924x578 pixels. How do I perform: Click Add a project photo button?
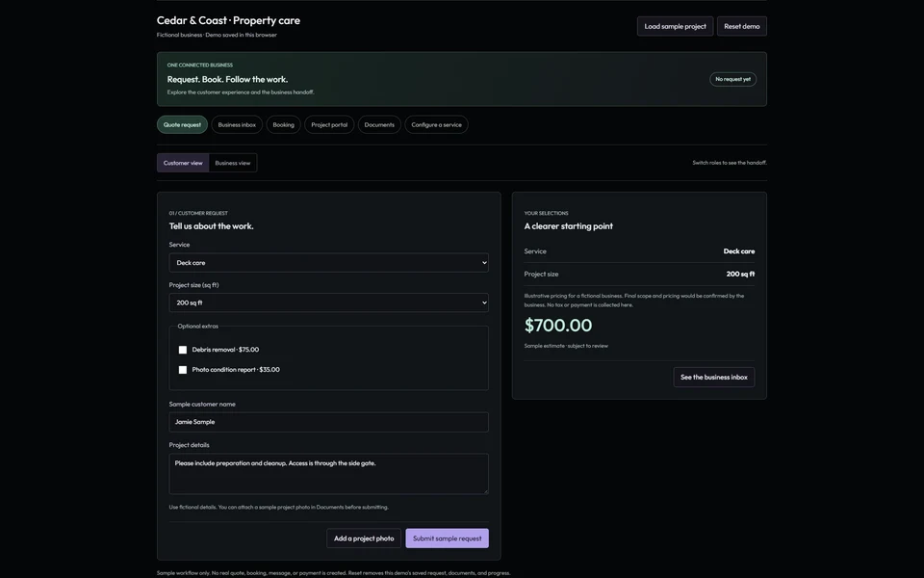pyautogui.click(x=364, y=538)
